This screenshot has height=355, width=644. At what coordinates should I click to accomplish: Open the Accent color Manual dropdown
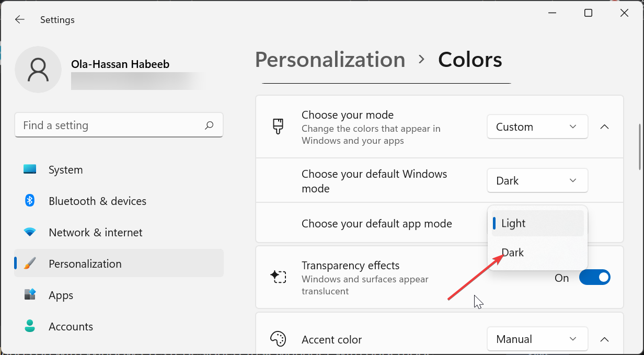(537, 339)
